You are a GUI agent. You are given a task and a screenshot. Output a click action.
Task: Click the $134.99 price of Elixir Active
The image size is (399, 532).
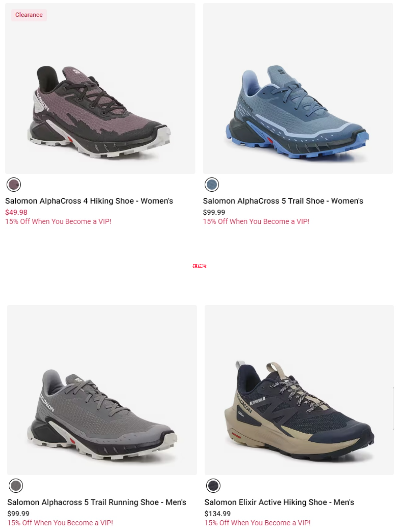tap(218, 514)
